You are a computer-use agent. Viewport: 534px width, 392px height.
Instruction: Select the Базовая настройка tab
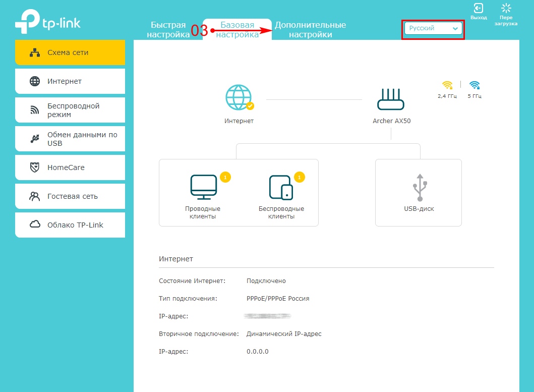pos(237,30)
